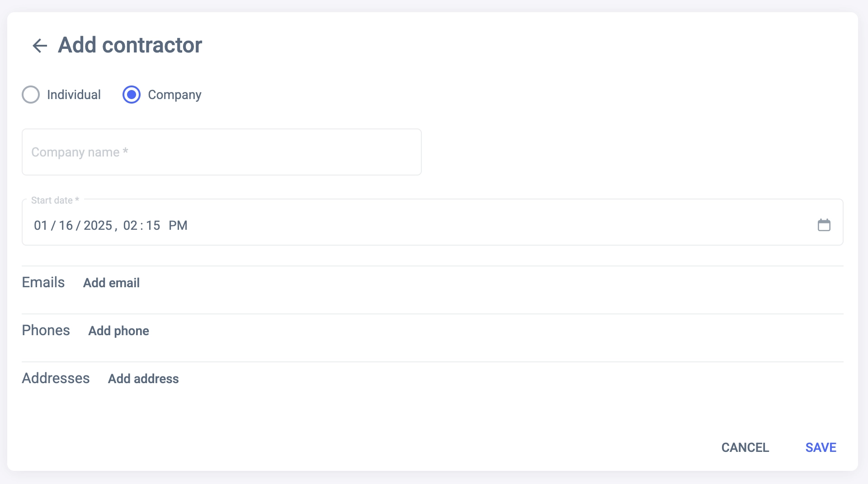
Task: Open the calendar picker icon
Action: click(x=824, y=225)
